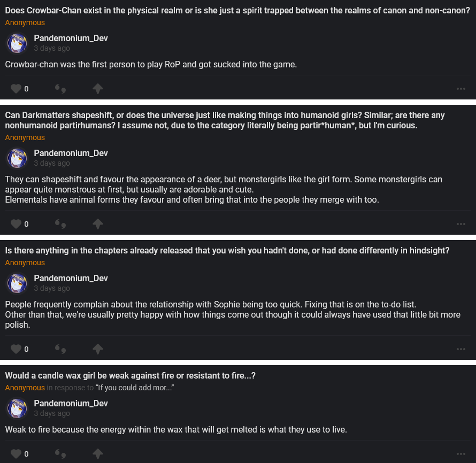Quote the candle wax girl answer

point(60,454)
